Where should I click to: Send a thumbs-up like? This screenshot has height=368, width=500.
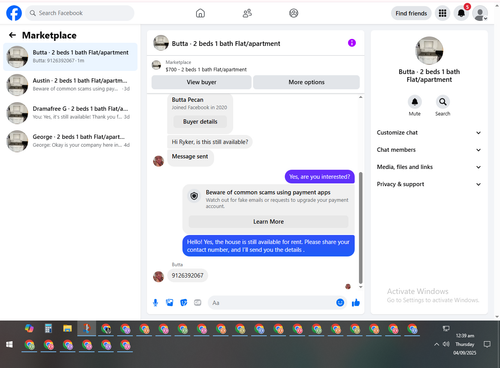point(356,303)
